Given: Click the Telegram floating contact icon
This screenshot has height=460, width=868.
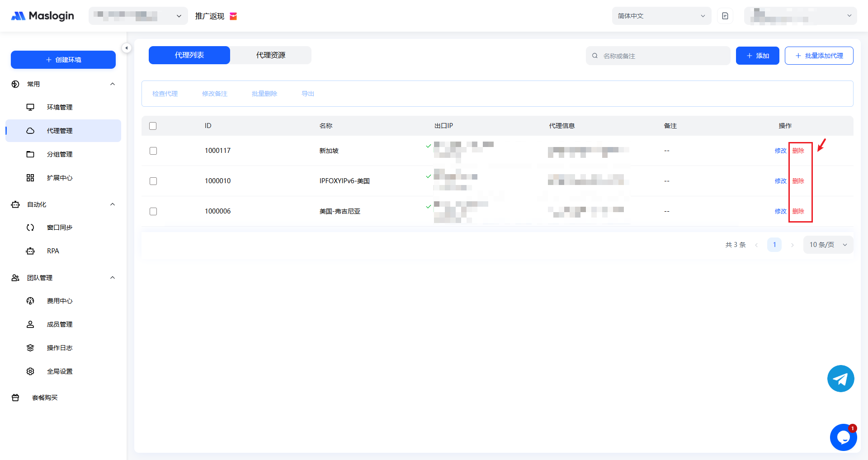Looking at the screenshot, I should tap(840, 379).
